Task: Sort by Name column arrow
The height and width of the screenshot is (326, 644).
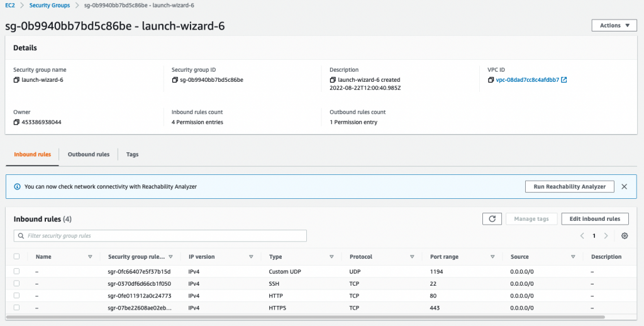Action: click(90, 257)
